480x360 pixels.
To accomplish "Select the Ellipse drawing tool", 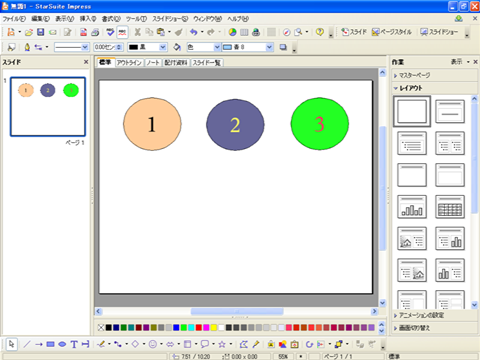I will pyautogui.click(x=62, y=344).
